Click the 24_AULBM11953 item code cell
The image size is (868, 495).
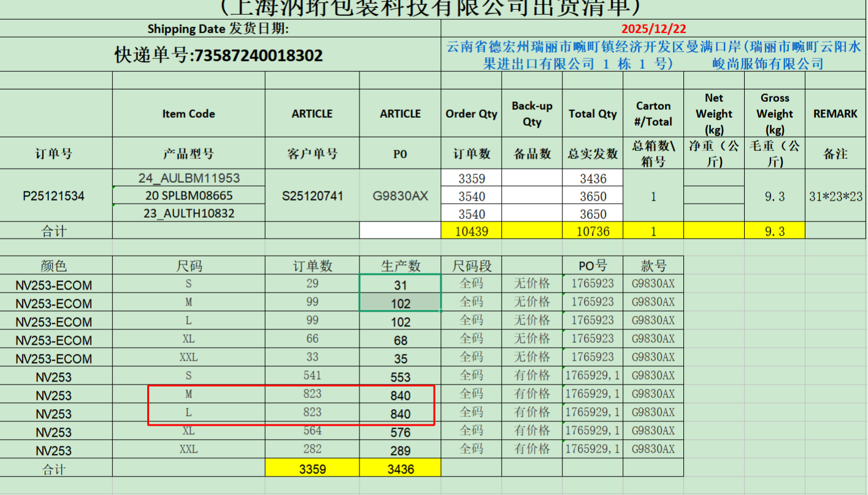(189, 178)
